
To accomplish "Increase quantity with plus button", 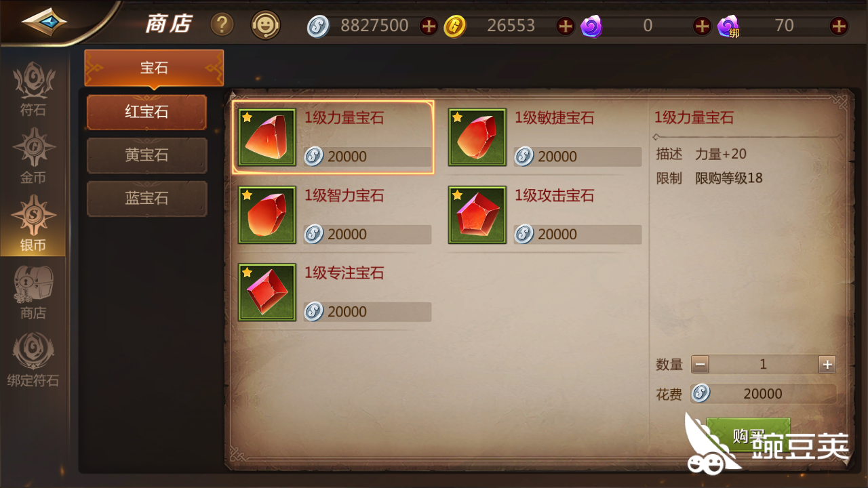I will click(827, 365).
